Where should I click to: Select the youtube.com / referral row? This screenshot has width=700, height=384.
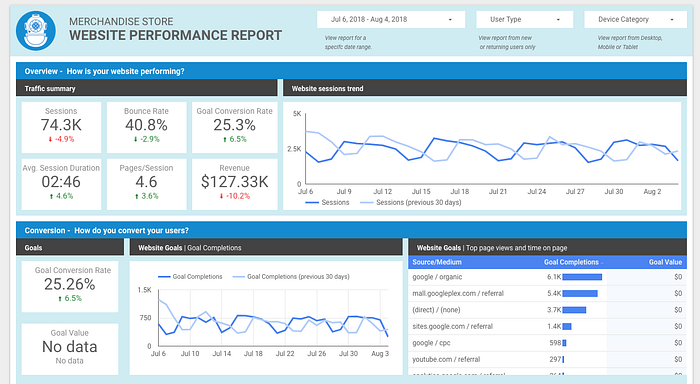547,359
